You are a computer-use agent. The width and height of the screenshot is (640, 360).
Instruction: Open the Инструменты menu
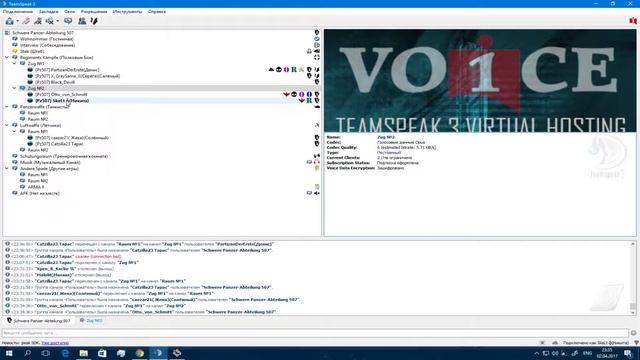click(127, 11)
